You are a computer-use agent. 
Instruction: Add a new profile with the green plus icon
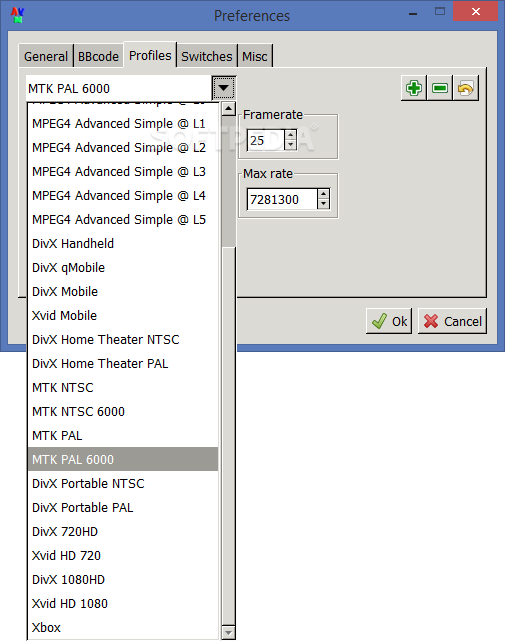click(x=414, y=88)
